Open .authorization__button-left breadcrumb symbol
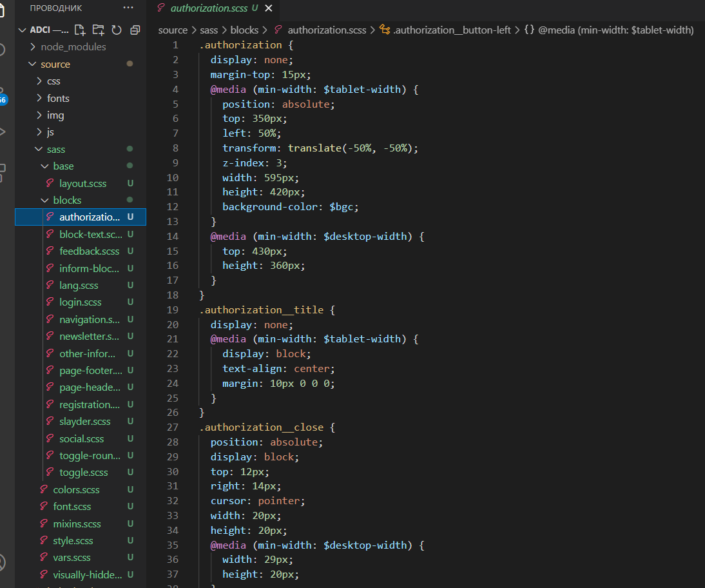705x588 pixels. click(451, 30)
